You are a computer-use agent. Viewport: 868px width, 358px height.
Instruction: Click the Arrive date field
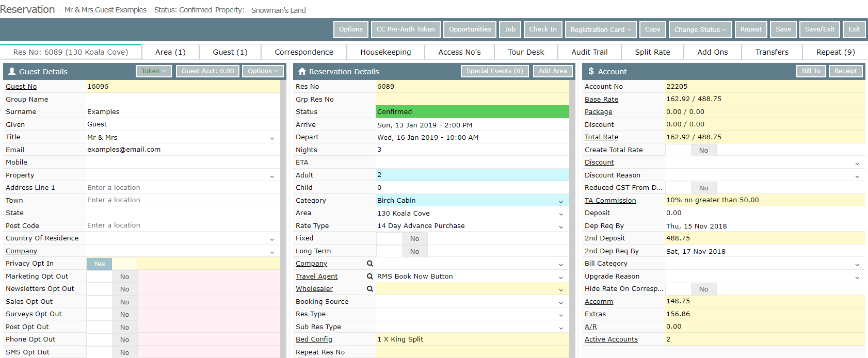coord(472,125)
